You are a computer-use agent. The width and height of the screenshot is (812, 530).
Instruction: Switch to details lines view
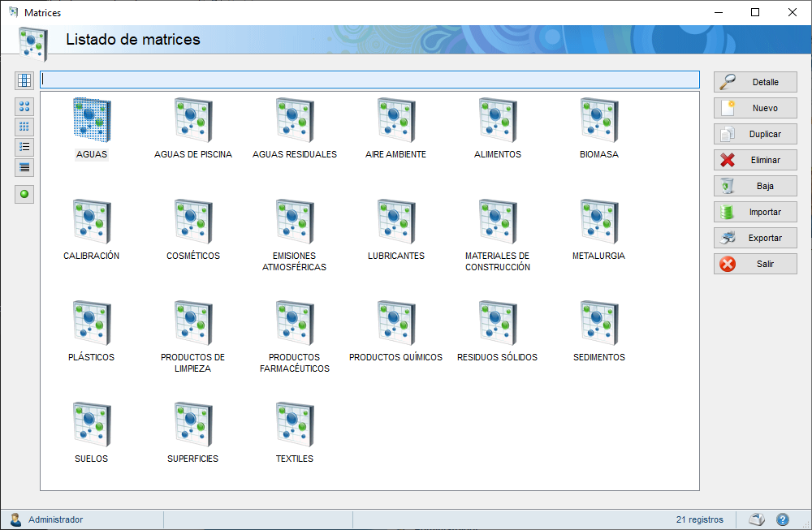[x=24, y=168]
